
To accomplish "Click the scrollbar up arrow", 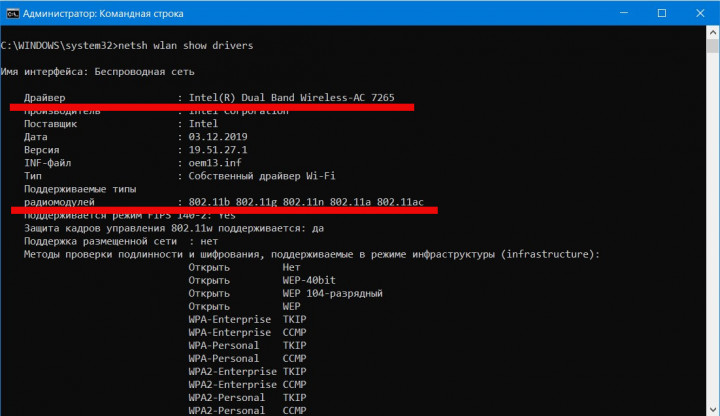I will tap(713, 32).
